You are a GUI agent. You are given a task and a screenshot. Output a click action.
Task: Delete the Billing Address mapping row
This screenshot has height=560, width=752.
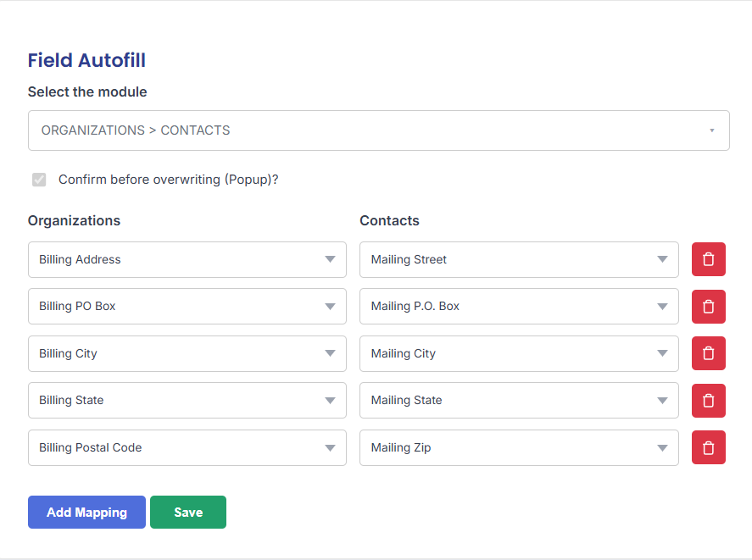pyautogui.click(x=709, y=259)
